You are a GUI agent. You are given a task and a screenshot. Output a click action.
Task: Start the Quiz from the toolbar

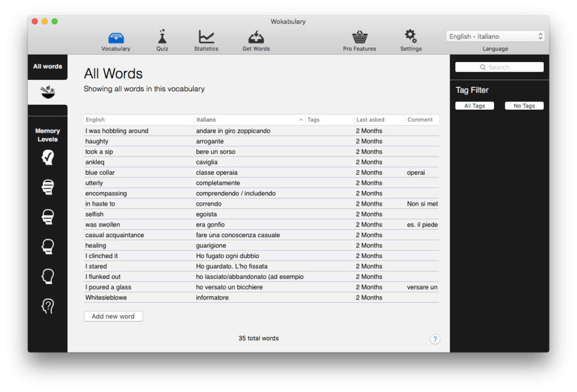coord(162,41)
